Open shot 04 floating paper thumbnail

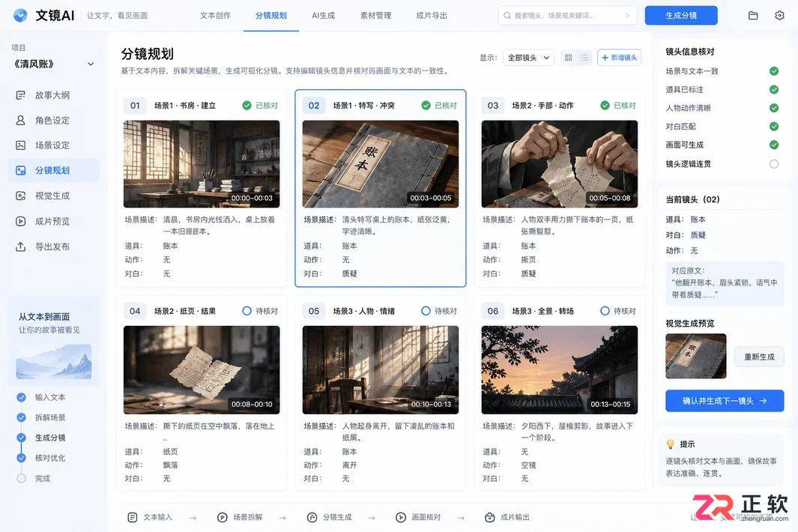tap(202, 370)
